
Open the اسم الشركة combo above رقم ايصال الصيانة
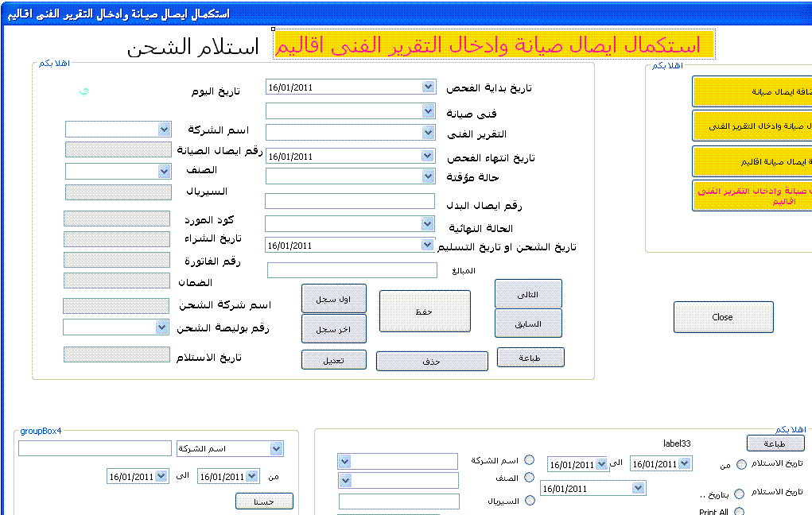pyautogui.click(x=164, y=129)
